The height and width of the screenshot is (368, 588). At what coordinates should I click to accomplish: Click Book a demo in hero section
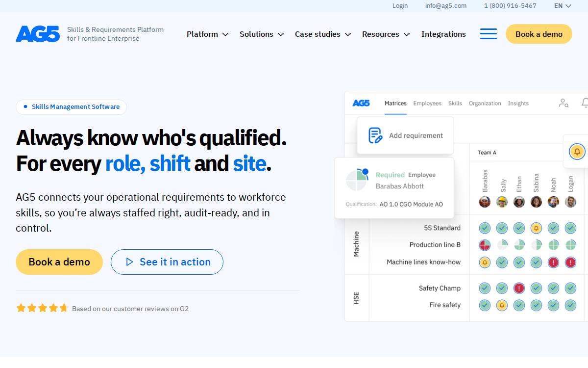59,262
